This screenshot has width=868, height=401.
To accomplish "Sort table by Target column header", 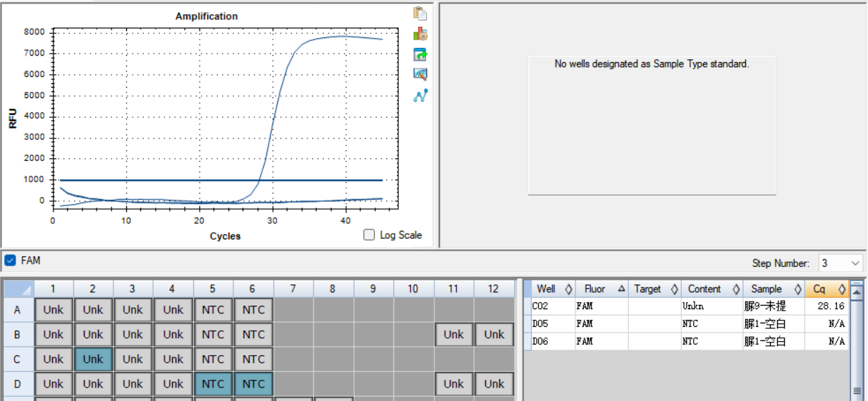I will pos(654,289).
